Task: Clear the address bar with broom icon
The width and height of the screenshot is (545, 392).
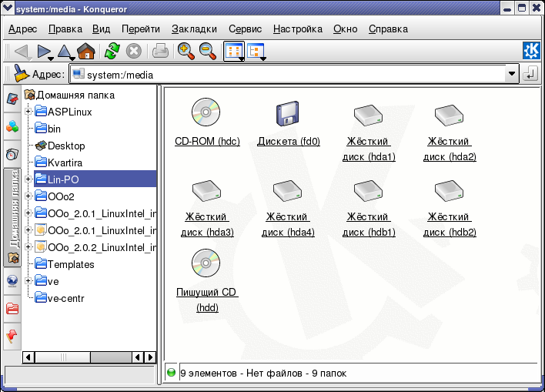Action: [x=21, y=74]
